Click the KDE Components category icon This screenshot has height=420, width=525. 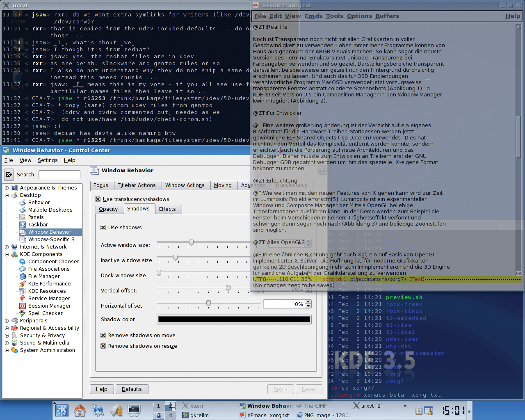tap(15, 254)
